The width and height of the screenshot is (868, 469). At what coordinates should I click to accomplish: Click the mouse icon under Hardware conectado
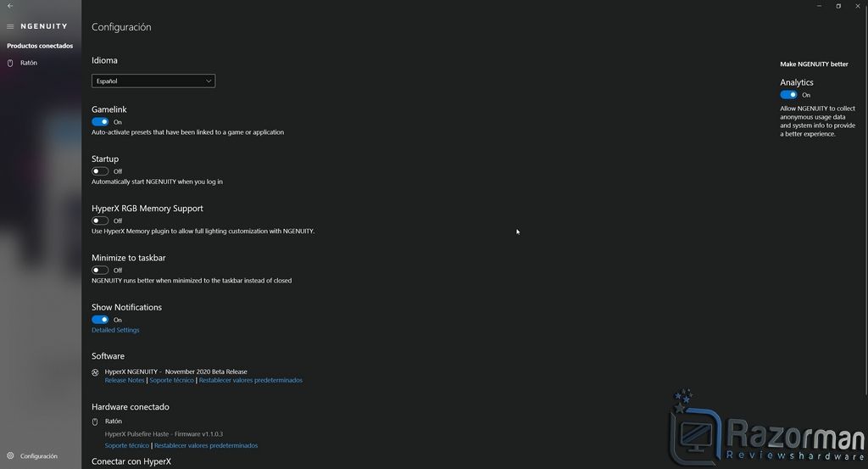click(95, 422)
